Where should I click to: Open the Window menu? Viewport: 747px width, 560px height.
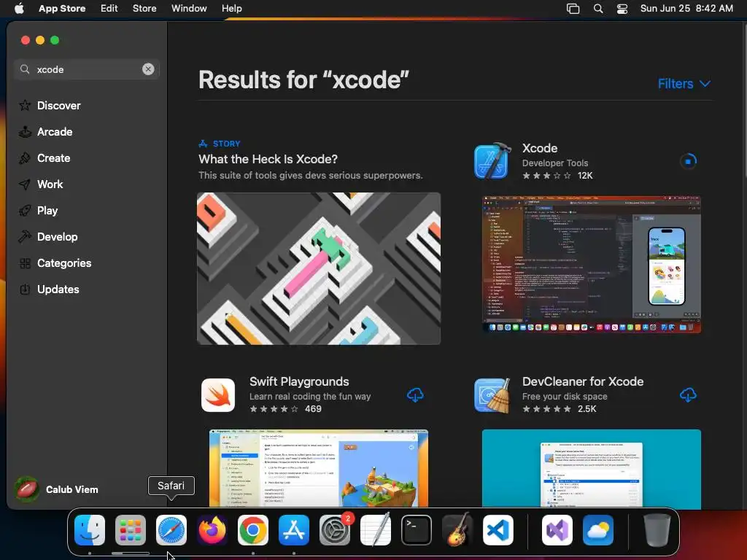[x=189, y=9]
